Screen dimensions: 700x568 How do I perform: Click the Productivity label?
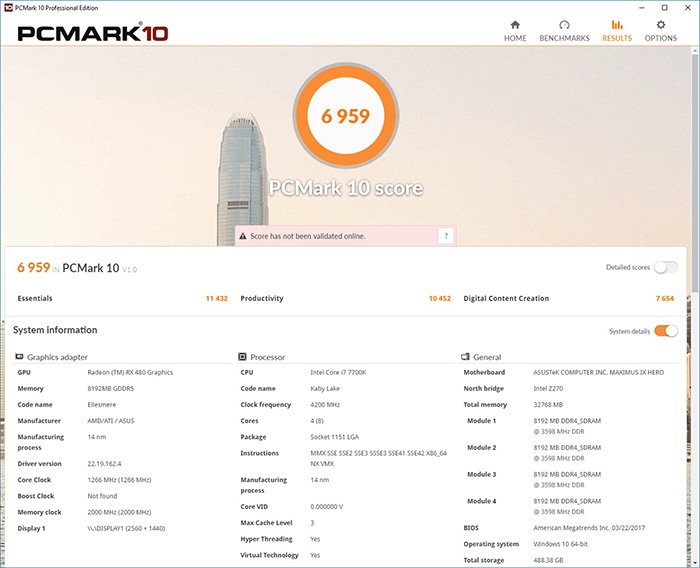(x=262, y=298)
